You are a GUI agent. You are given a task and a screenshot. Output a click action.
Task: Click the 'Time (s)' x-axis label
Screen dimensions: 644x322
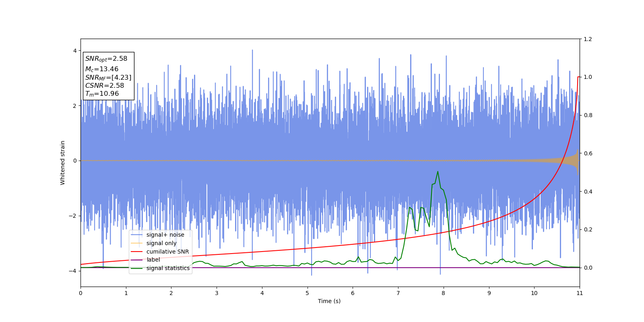(x=329, y=301)
